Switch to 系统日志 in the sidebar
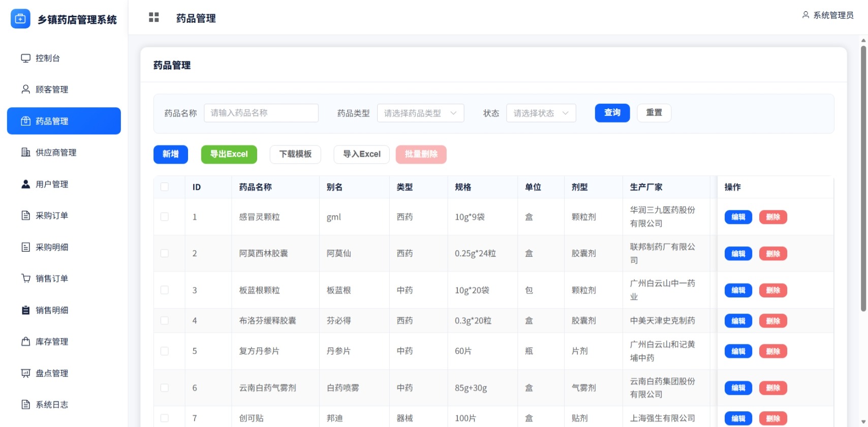Viewport: 868px width, 427px height. pos(64,405)
